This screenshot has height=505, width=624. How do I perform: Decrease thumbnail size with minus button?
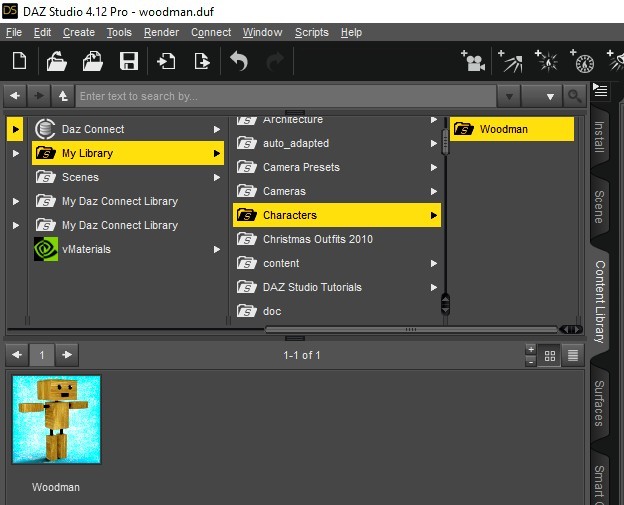(x=530, y=361)
